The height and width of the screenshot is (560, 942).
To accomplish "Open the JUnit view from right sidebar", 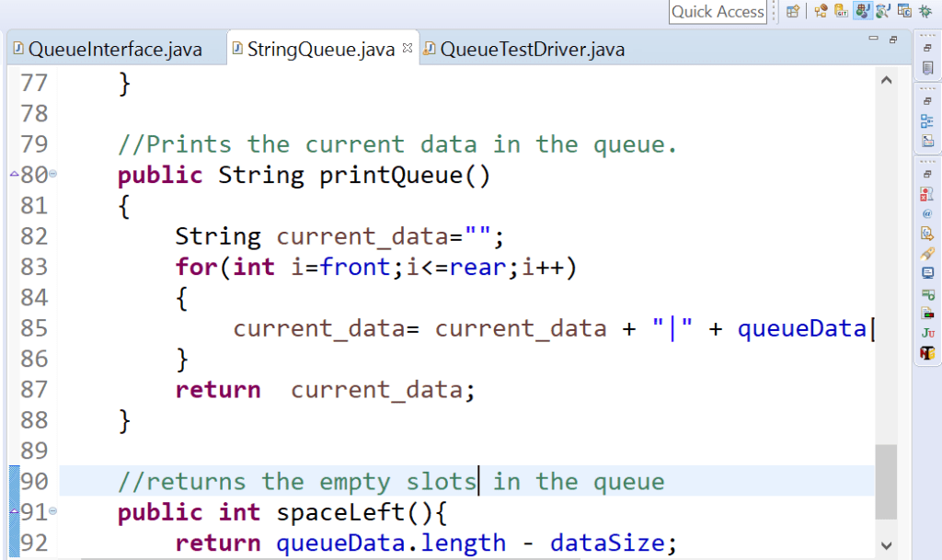I will [x=928, y=332].
